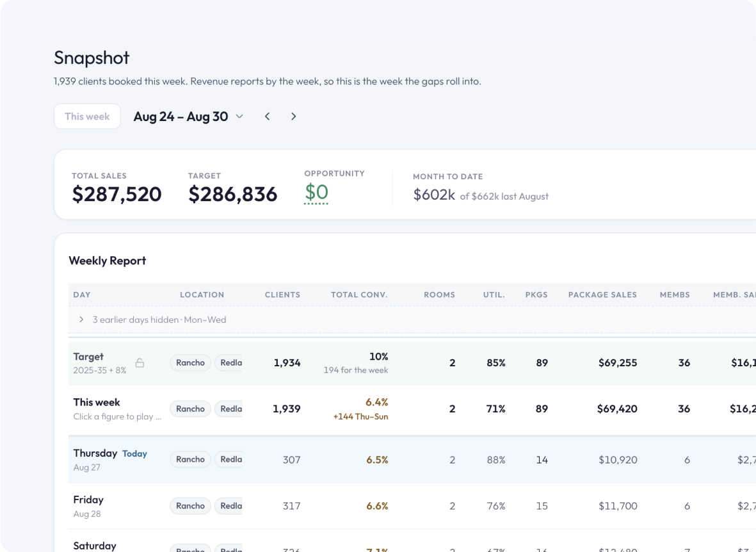Click the 2025-35 + 8% target label

click(100, 371)
